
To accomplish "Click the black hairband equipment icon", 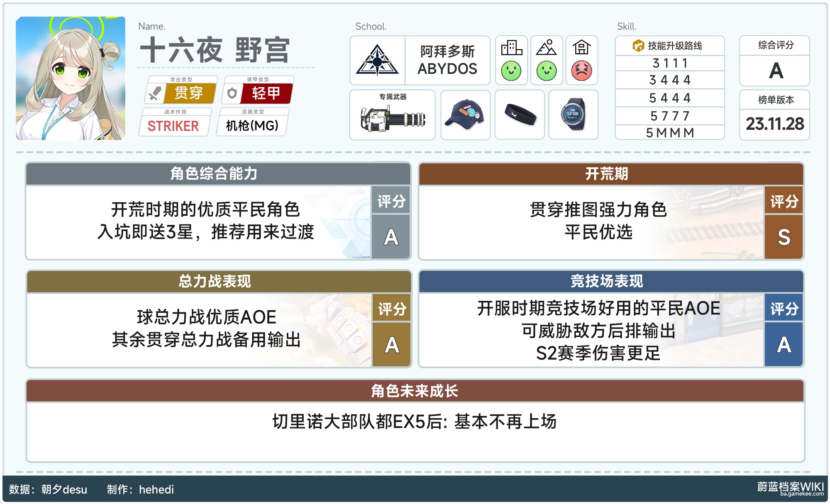I will [520, 115].
